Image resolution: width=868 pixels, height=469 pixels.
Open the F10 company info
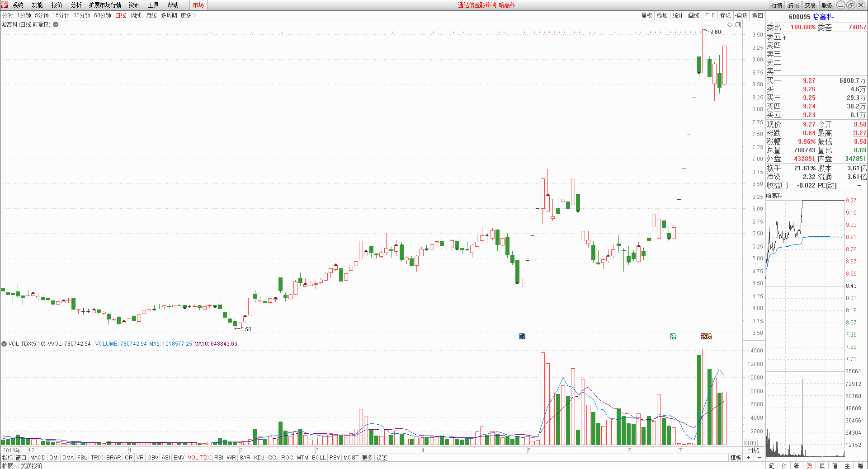point(710,15)
